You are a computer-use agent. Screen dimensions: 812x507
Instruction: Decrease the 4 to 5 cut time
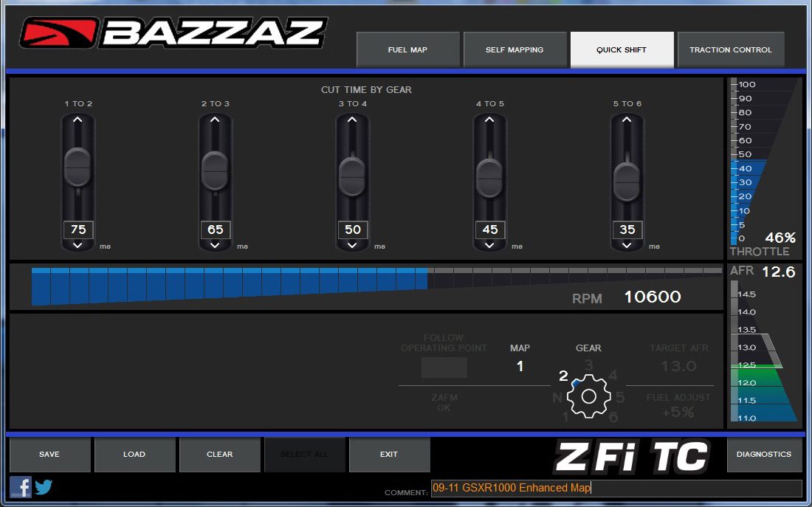[489, 246]
